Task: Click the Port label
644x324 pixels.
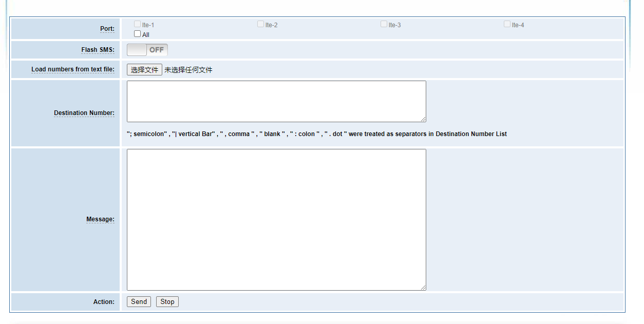Action: pos(107,29)
